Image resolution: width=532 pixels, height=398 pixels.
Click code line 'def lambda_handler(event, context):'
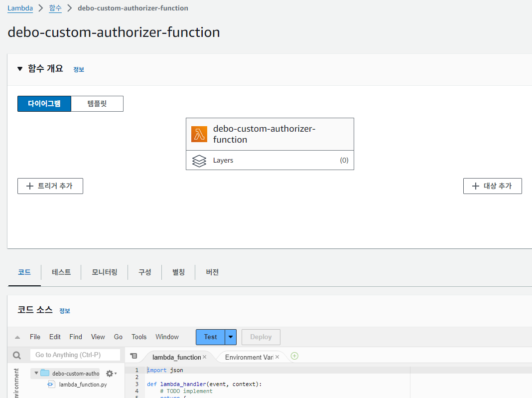[x=204, y=384]
